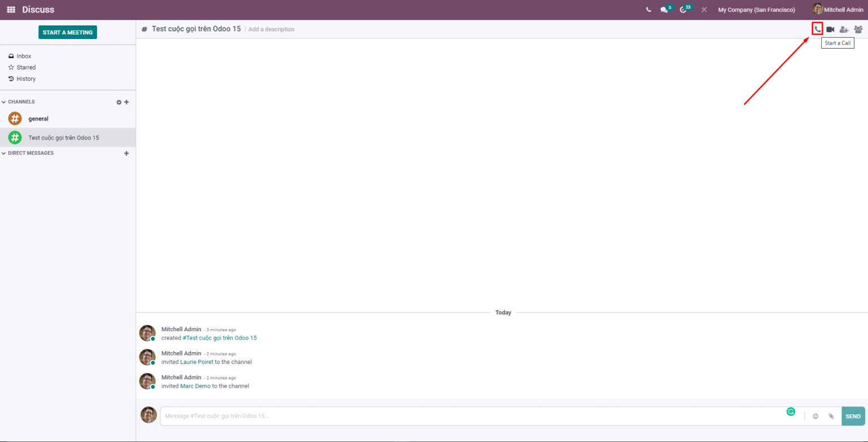
Task: Start a voice call with phone icon
Action: click(817, 29)
